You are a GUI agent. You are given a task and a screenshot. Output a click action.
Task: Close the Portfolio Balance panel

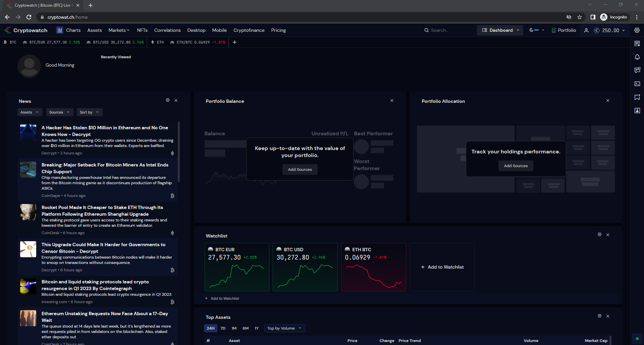pyautogui.click(x=392, y=100)
